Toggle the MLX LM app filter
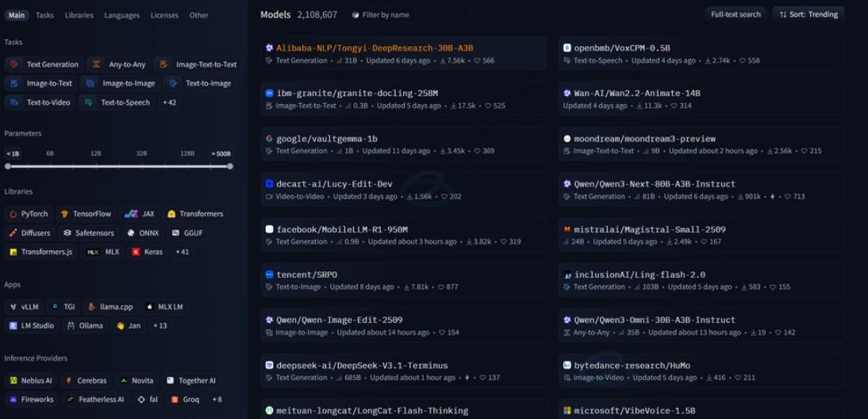 click(x=164, y=307)
